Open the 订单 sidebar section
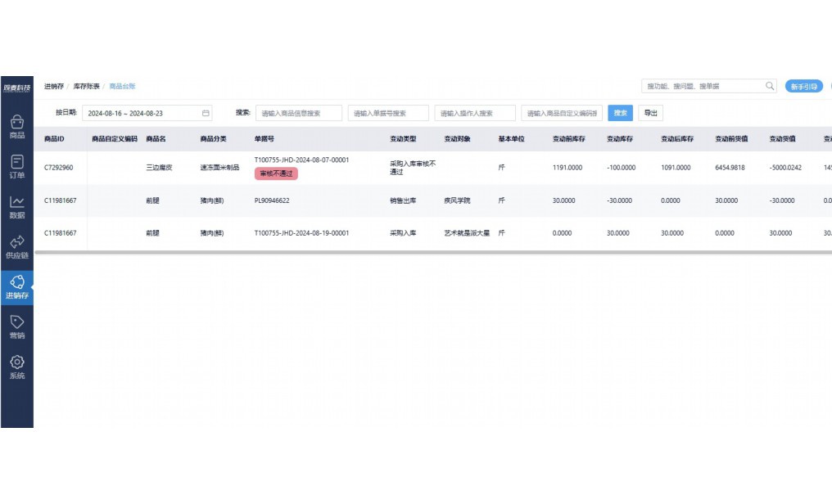 click(17, 167)
